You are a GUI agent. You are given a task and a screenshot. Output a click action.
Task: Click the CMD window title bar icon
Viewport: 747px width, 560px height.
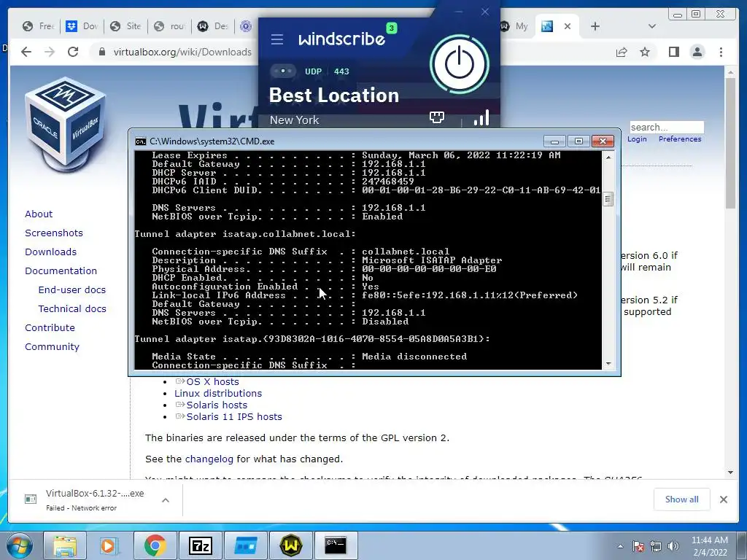click(x=141, y=141)
